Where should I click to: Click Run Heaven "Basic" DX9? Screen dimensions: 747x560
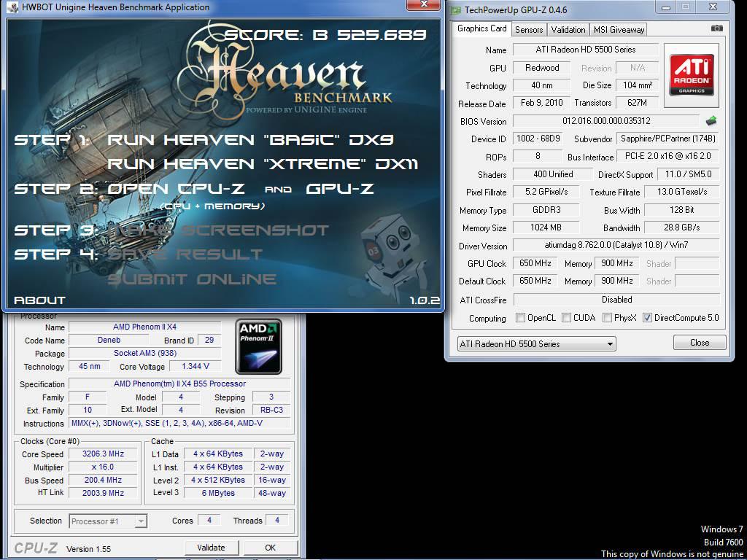click(251, 140)
